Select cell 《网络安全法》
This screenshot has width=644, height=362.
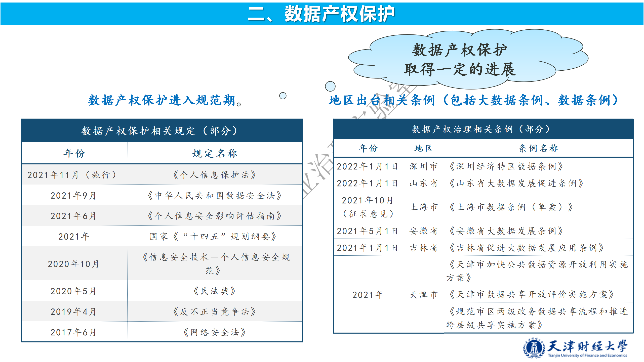(x=215, y=332)
